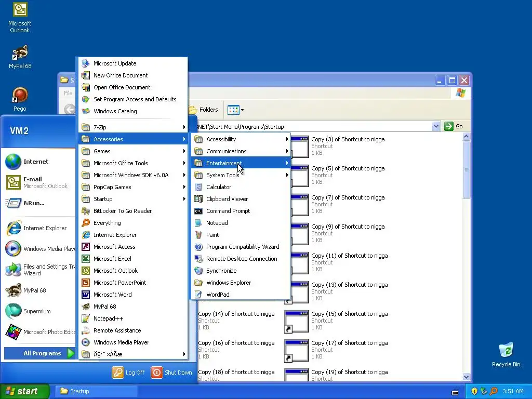Viewport: 532px width, 399px height.
Task: Expand the 7-Zip submenu
Action: click(x=133, y=127)
